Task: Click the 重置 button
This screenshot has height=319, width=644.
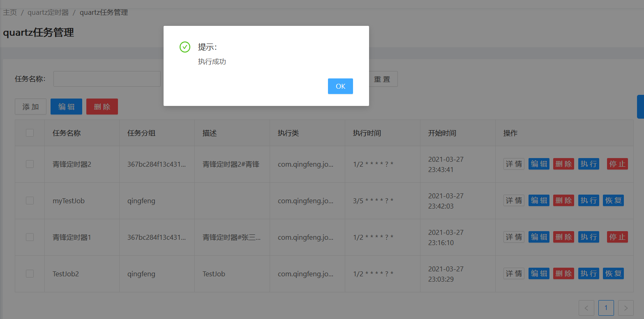Action: point(382,79)
